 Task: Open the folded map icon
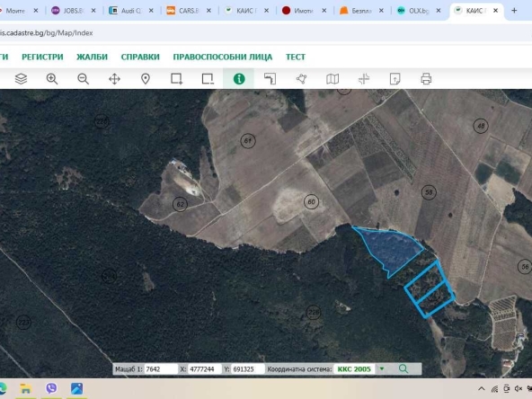click(x=332, y=79)
